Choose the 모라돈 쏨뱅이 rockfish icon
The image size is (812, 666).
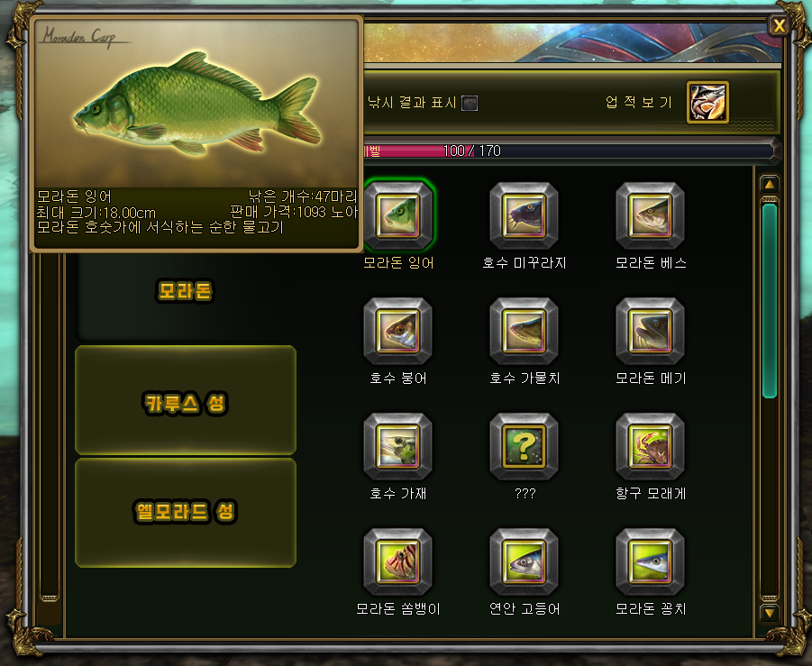[397, 561]
